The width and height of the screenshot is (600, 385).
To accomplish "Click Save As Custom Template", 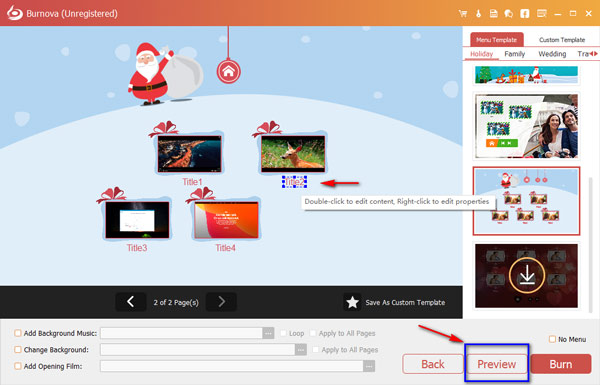I will [405, 302].
